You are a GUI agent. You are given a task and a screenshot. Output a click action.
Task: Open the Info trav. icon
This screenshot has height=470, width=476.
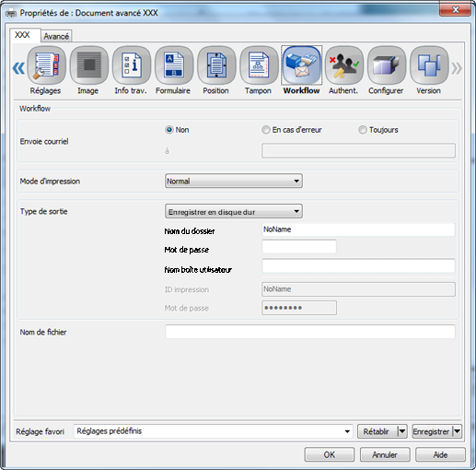[x=132, y=65]
